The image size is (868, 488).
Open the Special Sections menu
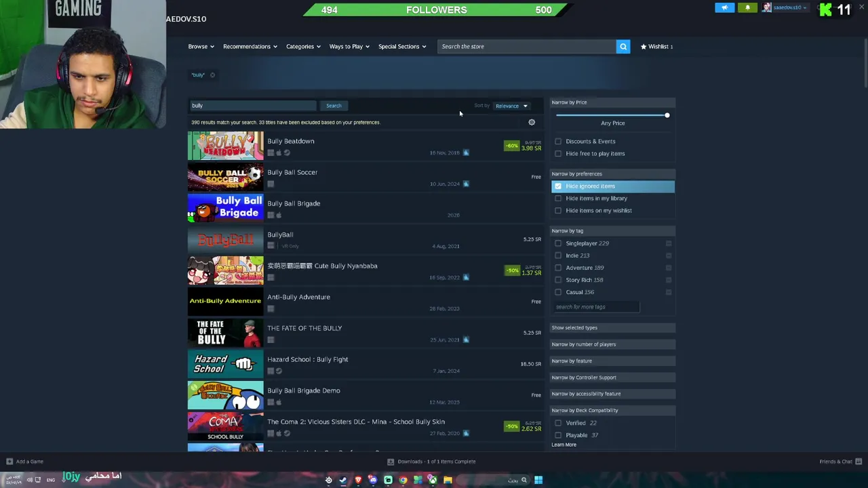click(x=402, y=47)
